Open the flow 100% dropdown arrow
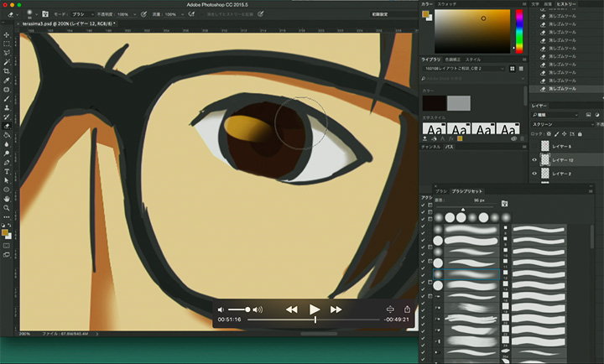604x364 pixels. point(182,14)
